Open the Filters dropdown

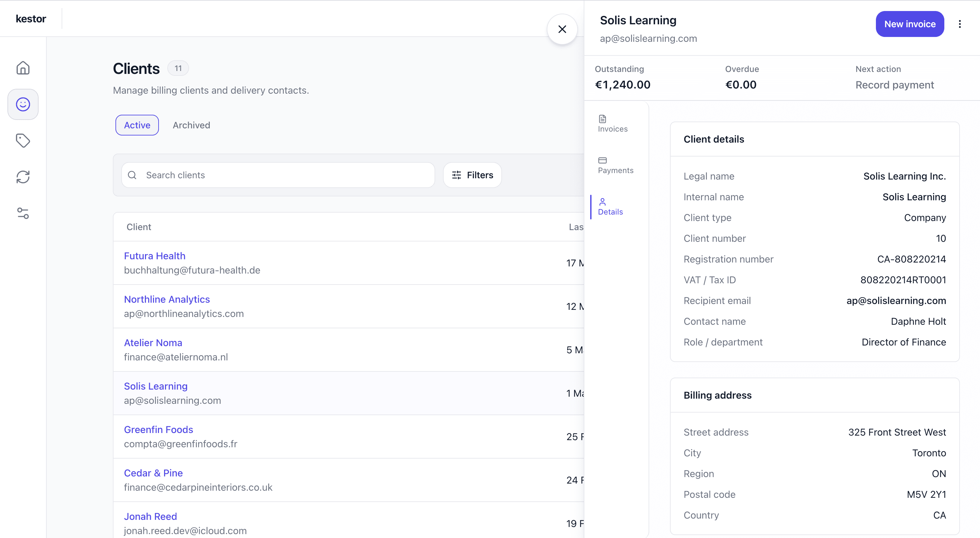tap(472, 175)
